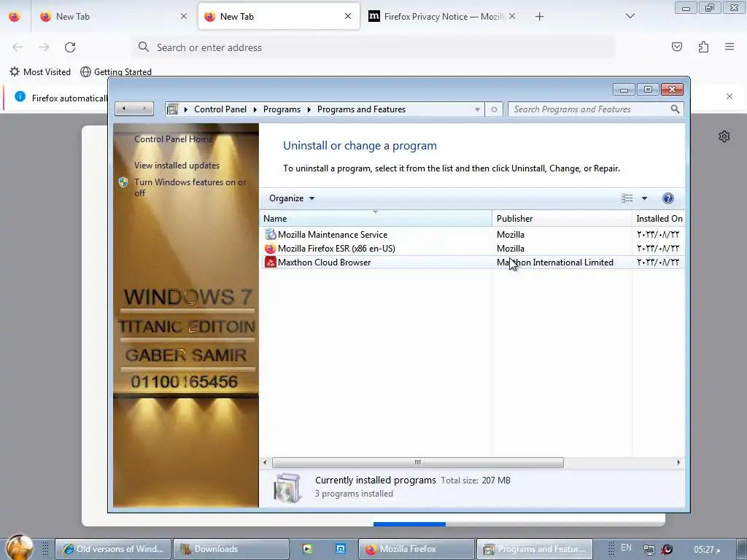Click the shield icon beside Windows features
This screenshot has width=747, height=560.
coord(123,182)
